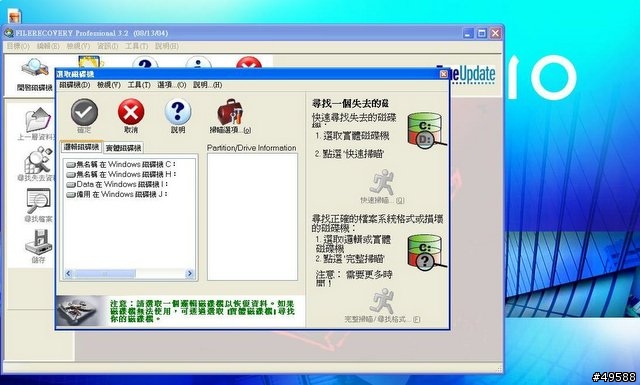Viewport: 640px width, 385px height.
Task: Maximize the FILERECOVERY main window
Action: click(x=482, y=33)
